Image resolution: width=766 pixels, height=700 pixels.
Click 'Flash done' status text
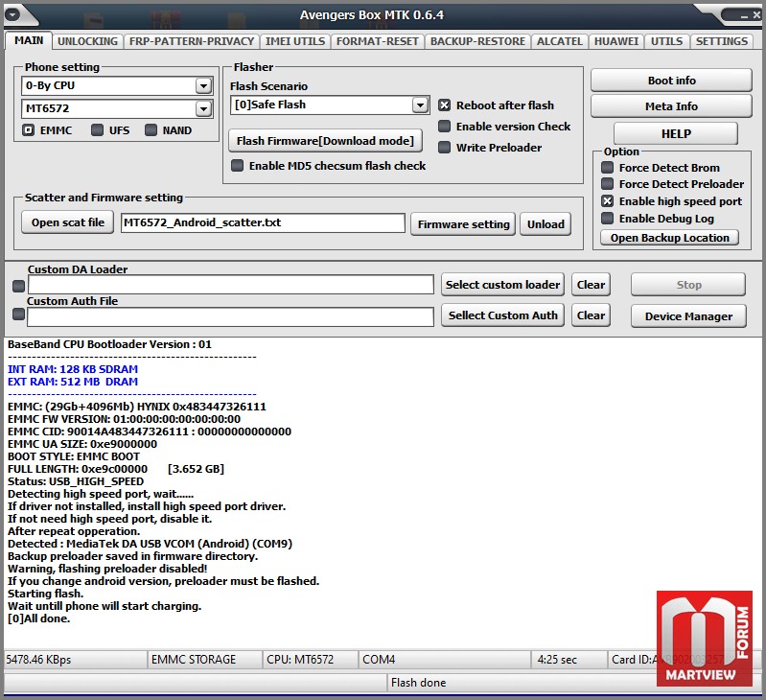[x=418, y=683]
